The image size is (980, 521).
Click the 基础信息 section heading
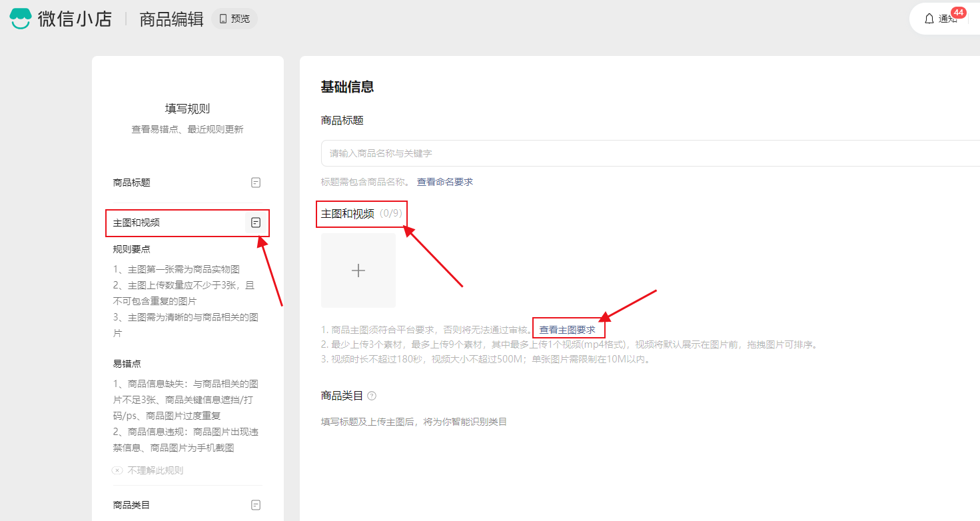tap(347, 87)
